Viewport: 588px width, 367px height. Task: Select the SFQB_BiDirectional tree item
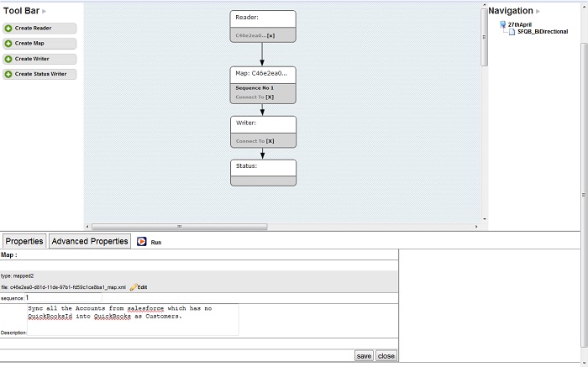coord(543,32)
